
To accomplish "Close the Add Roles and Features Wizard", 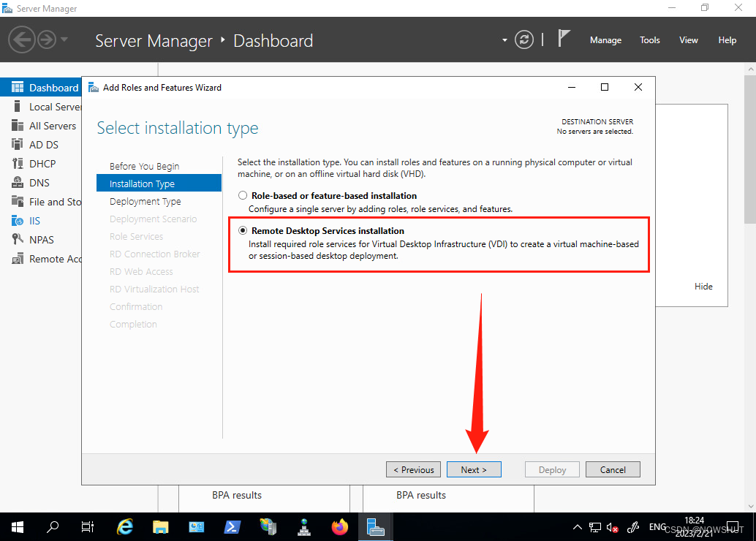I will coord(638,87).
